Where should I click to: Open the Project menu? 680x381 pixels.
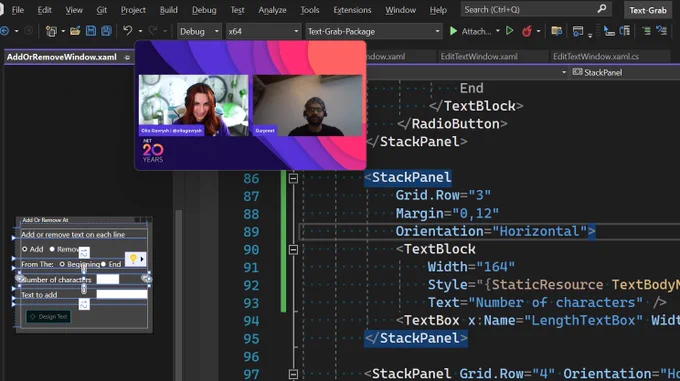(133, 10)
